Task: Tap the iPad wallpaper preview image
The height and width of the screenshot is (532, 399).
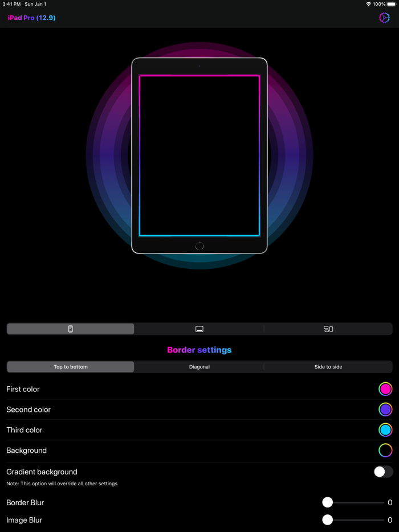Action: [x=199, y=155]
